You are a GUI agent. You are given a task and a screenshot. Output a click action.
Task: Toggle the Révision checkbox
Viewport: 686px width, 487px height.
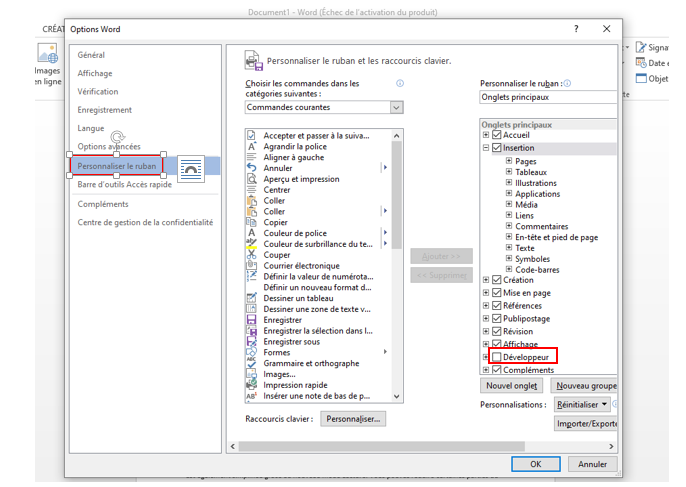[497, 331]
